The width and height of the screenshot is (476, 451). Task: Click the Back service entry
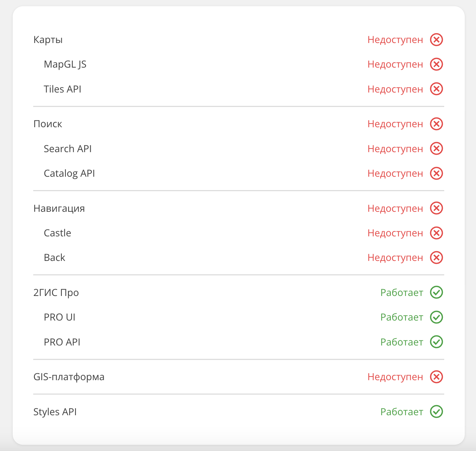[55, 258]
